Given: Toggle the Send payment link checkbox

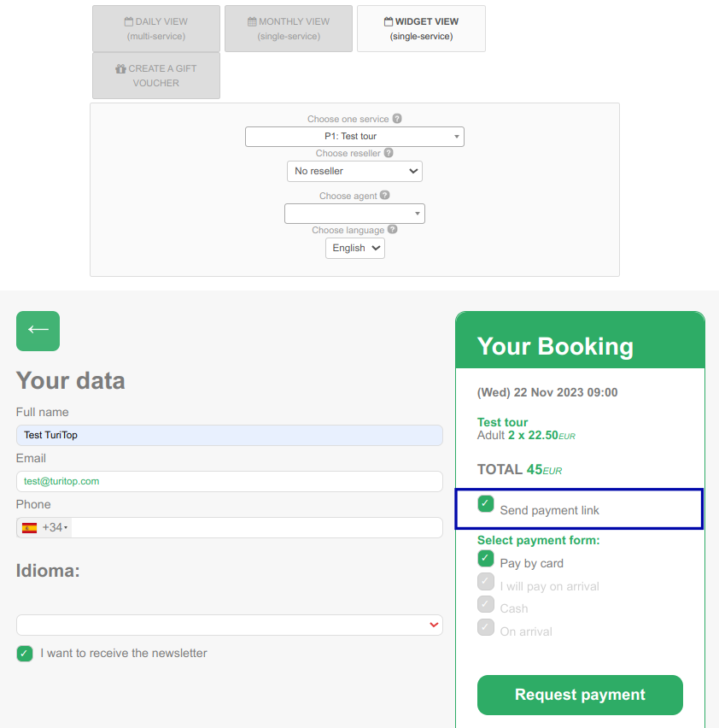Looking at the screenshot, I should coord(486,504).
